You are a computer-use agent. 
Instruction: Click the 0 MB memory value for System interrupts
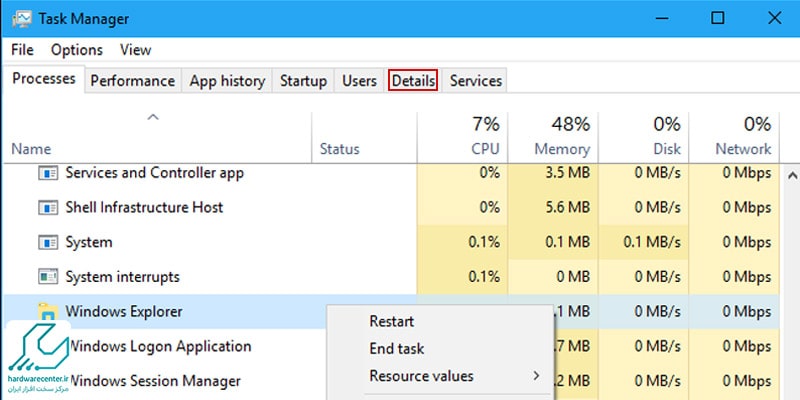tap(573, 277)
